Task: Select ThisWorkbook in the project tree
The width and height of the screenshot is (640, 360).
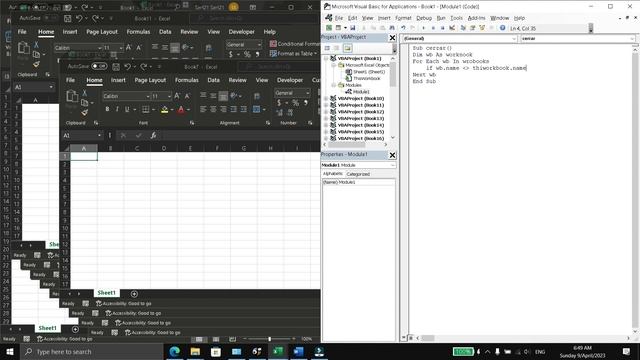Action: 367,78
